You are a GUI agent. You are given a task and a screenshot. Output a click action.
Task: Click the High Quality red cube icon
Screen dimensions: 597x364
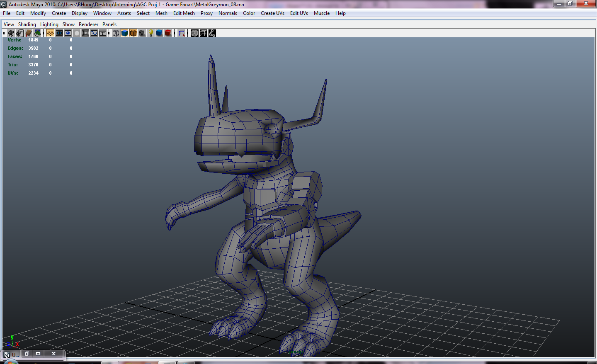click(168, 33)
